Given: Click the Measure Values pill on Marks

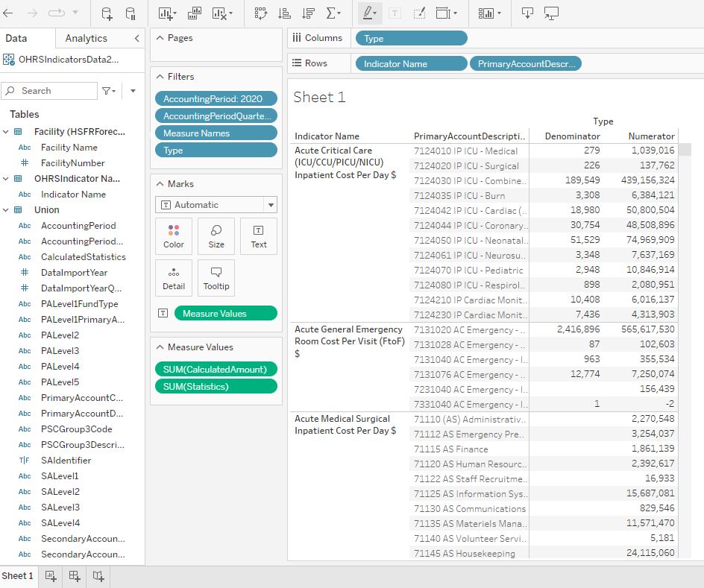Looking at the screenshot, I should click(x=225, y=314).
